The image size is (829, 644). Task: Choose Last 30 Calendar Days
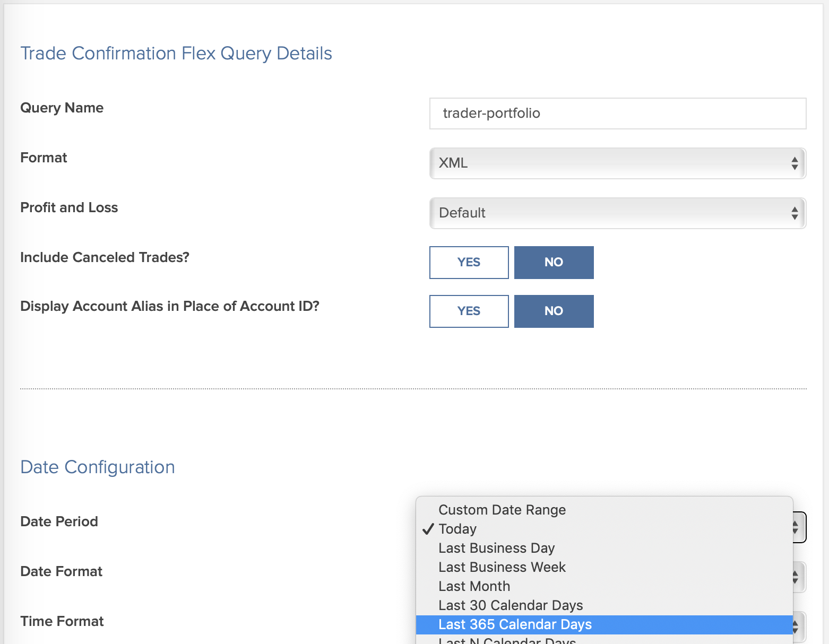(511, 605)
